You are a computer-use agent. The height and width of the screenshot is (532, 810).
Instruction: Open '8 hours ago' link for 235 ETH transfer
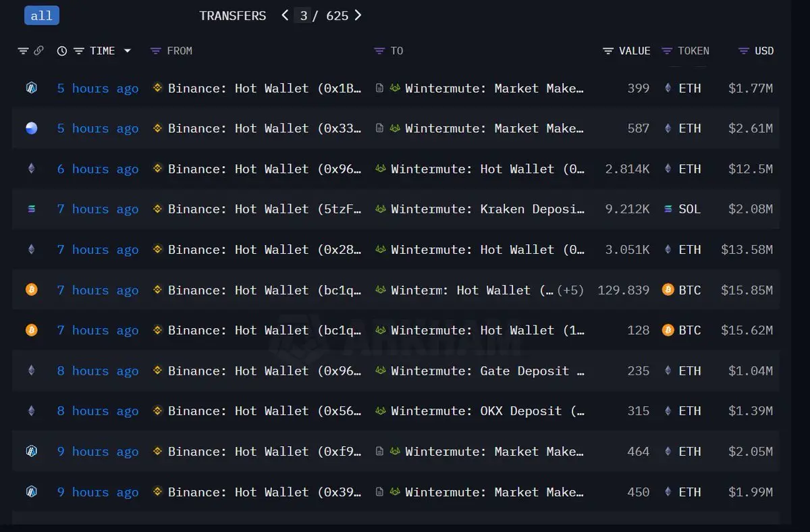click(x=98, y=371)
